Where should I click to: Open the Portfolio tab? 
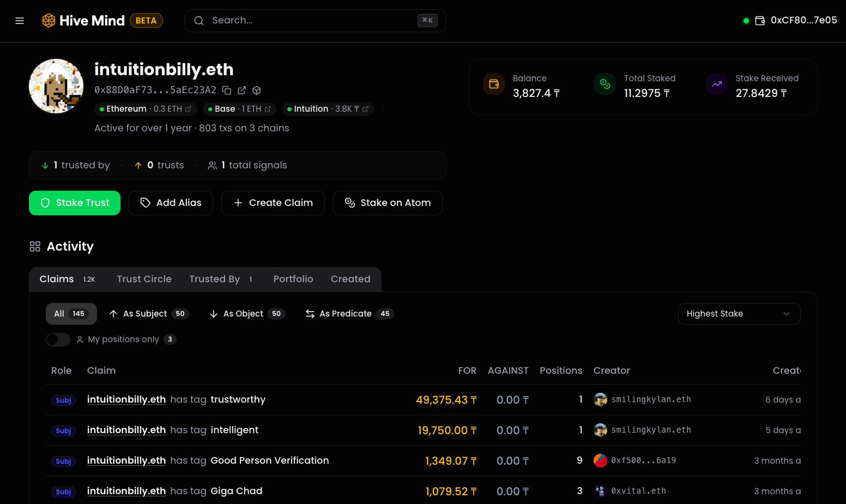(293, 278)
